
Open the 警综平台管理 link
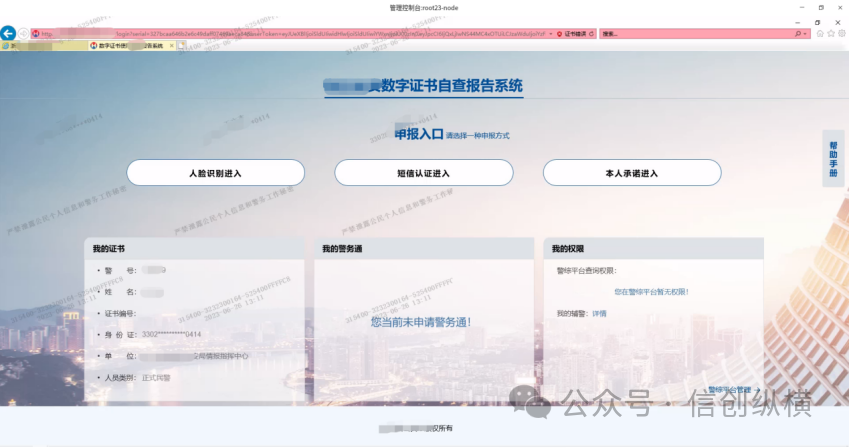[734, 389]
